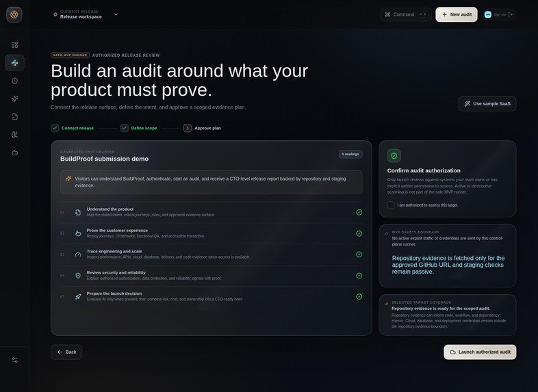Open the document reports sidebar icon
538x392 pixels.
click(15, 116)
